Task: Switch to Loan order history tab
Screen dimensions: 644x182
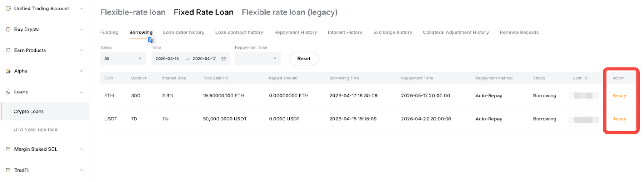Action: click(x=184, y=33)
